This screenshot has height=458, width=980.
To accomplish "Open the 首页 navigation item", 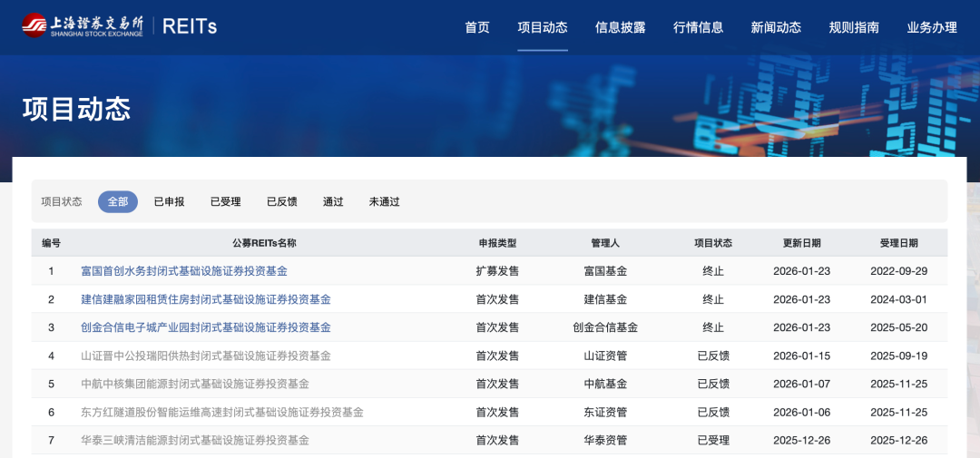I will [477, 27].
